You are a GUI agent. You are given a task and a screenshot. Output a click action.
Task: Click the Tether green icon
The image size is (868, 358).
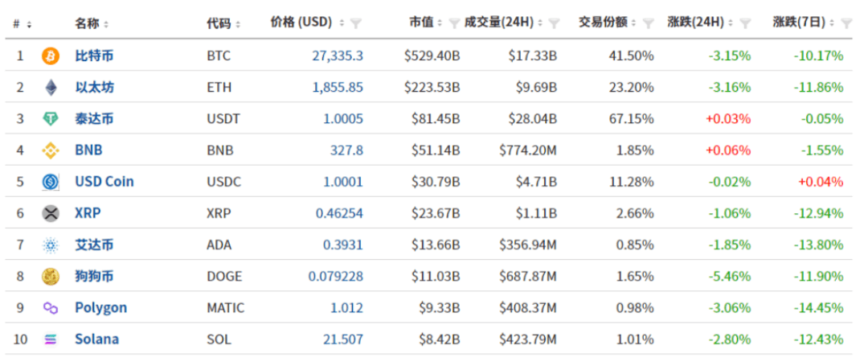pyautogui.click(x=51, y=119)
